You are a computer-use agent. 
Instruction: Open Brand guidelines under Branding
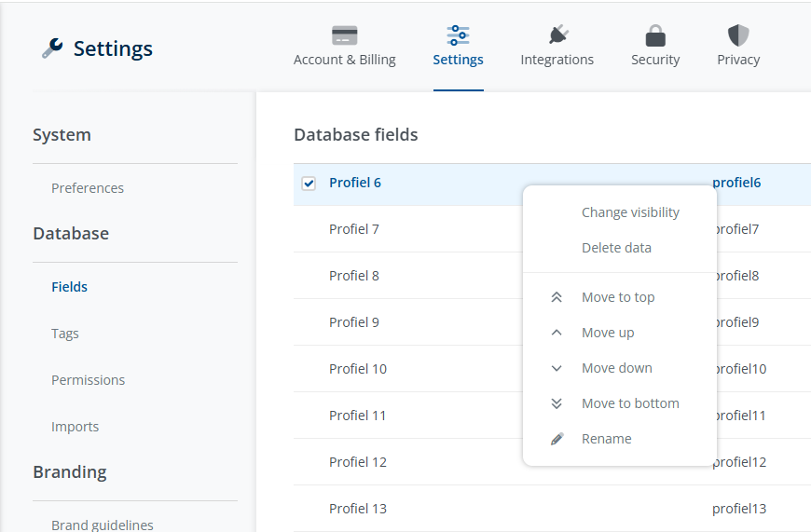[x=103, y=525]
